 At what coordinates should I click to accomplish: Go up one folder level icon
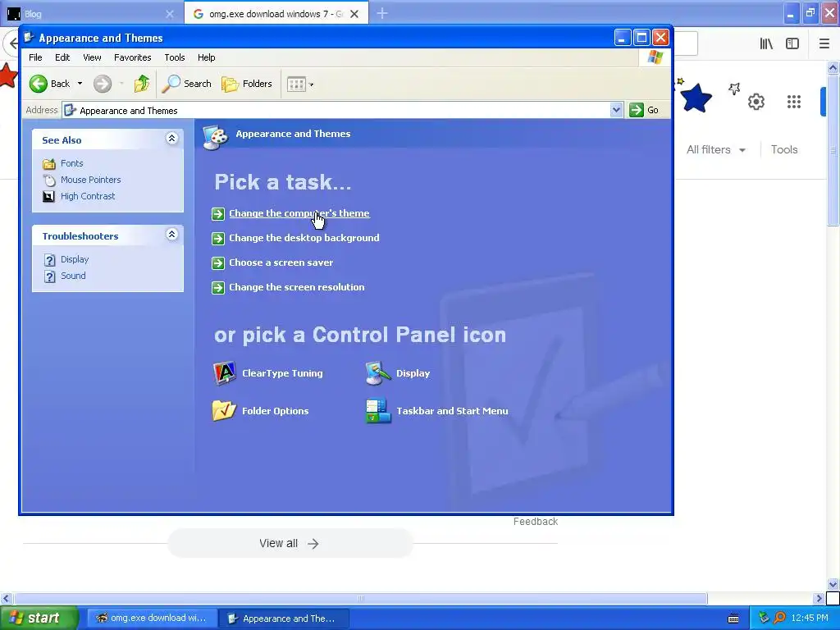[x=142, y=84]
